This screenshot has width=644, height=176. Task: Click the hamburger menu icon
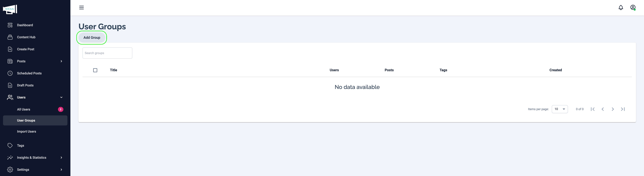pos(82,8)
